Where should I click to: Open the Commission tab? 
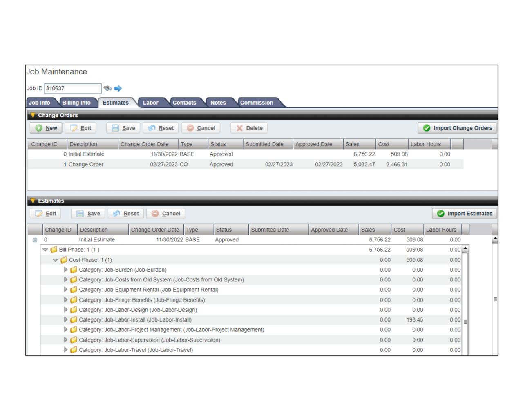(x=257, y=103)
